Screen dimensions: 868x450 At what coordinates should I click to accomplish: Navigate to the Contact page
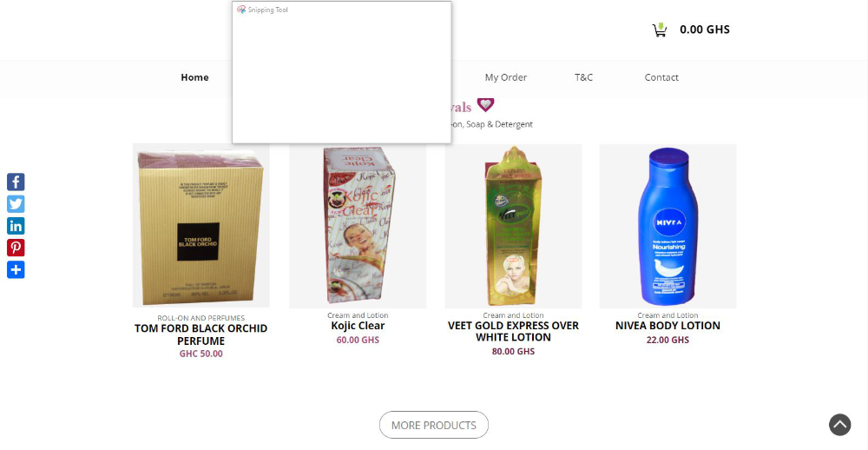click(x=661, y=77)
